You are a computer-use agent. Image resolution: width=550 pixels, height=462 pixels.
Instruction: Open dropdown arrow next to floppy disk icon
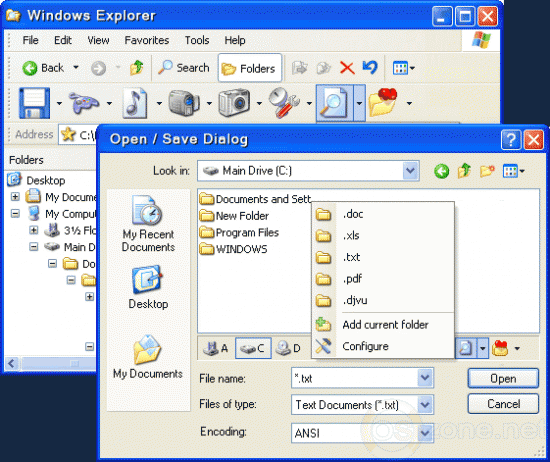coord(59,103)
